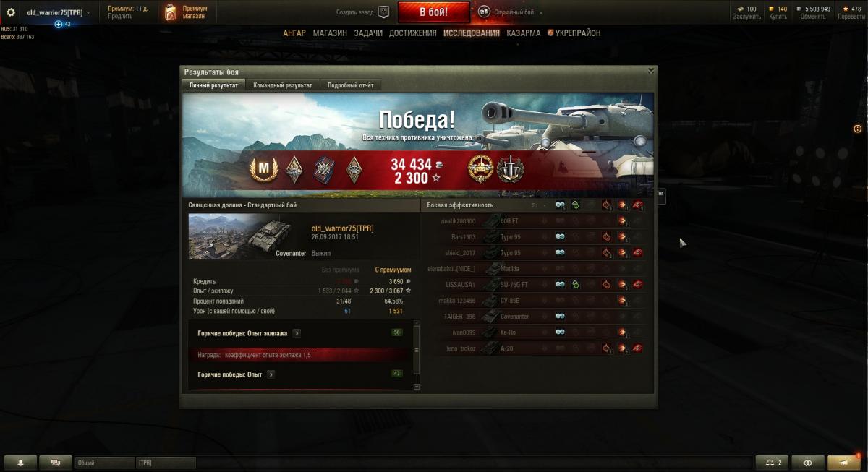
Task: Click Продлить premium link
Action: (119, 16)
